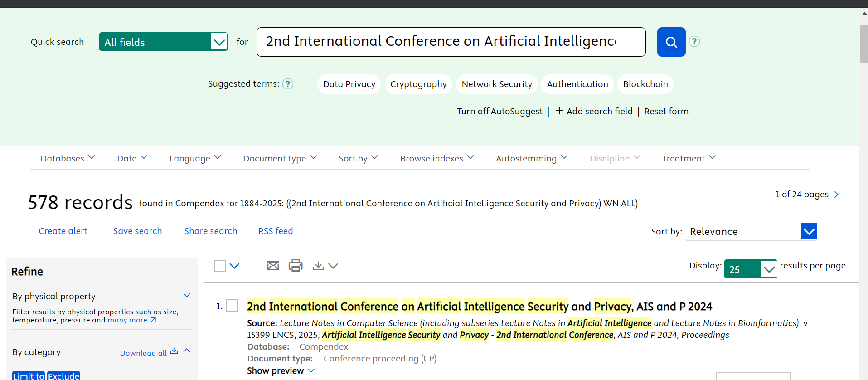Click the quick search text field
This screenshot has width=868, height=380.
(451, 42)
